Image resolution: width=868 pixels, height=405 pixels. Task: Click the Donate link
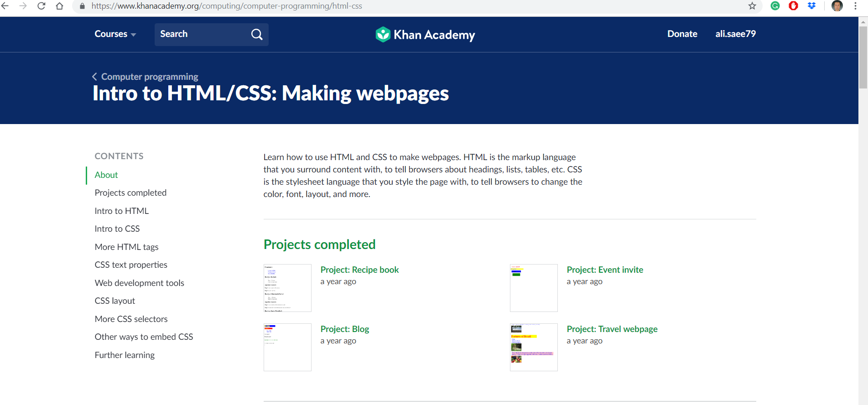[682, 34]
